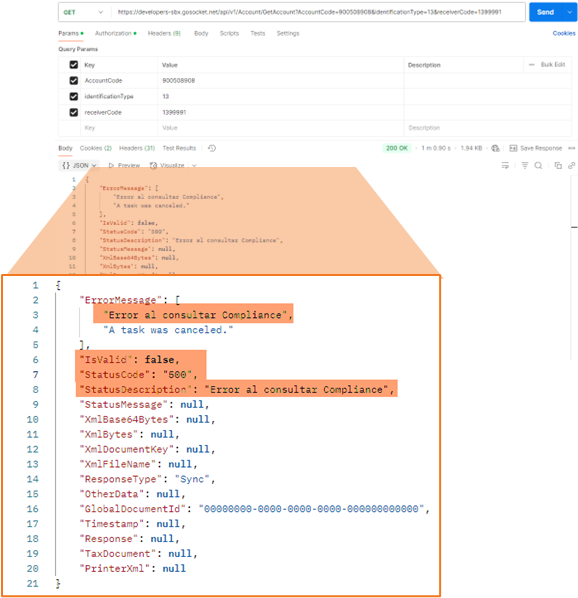The height and width of the screenshot is (598, 578).
Task: Open the Cookies link
Action: click(x=564, y=34)
